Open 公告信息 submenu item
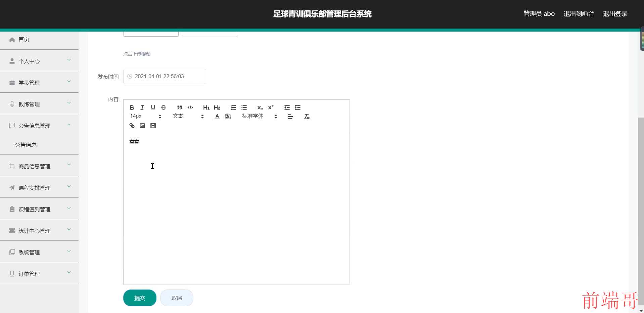The width and height of the screenshot is (644, 313). (x=39, y=145)
